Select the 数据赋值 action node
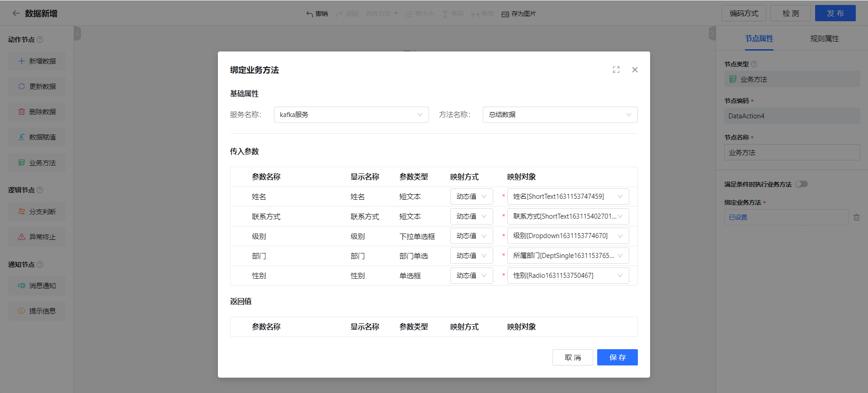The image size is (868, 393). click(37, 137)
